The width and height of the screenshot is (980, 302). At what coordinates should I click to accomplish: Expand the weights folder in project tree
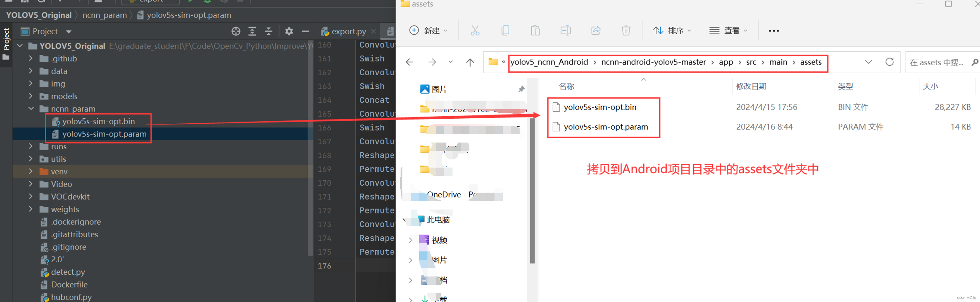pos(31,209)
